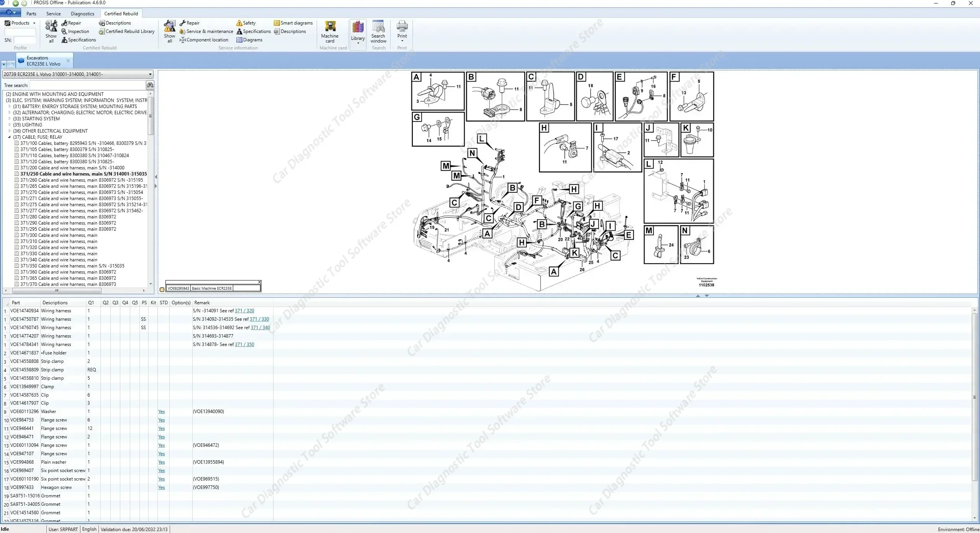Open the 371 / 350 reference link
The height and width of the screenshot is (533, 980).
click(x=244, y=344)
